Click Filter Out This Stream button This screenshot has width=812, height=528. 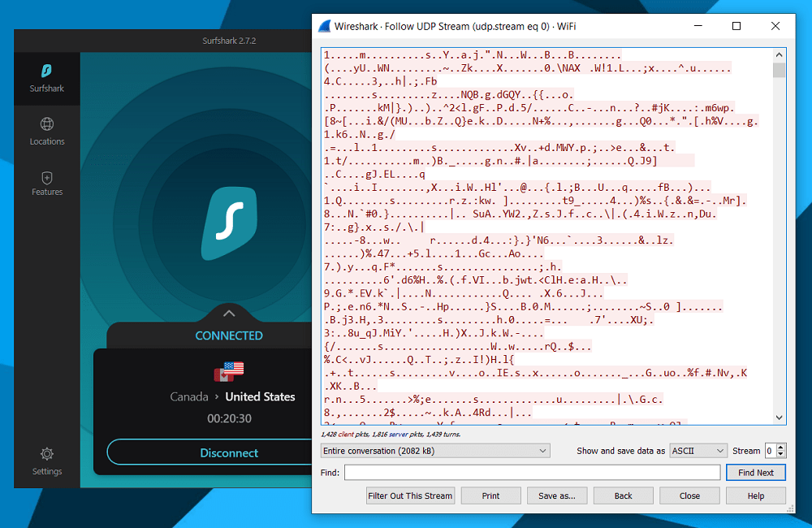coord(410,496)
